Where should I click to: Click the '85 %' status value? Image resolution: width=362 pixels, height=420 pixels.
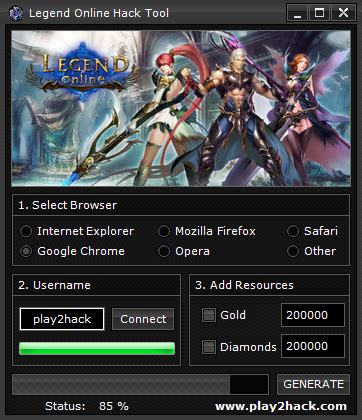tap(114, 406)
